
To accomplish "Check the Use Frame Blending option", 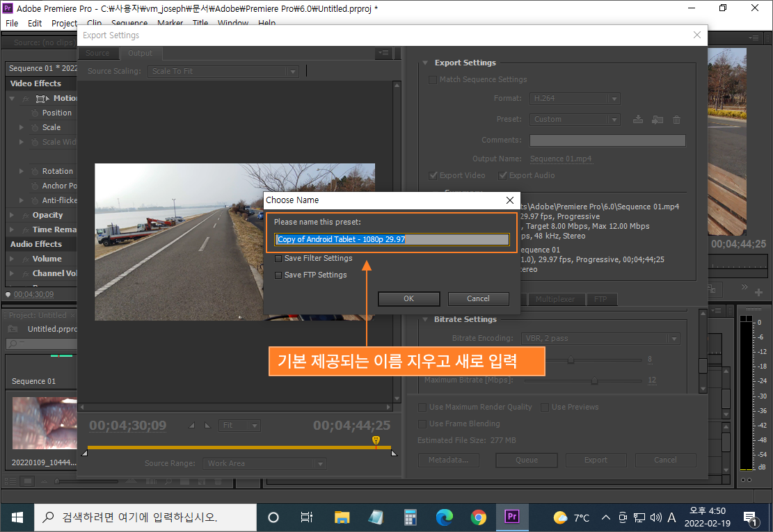I will point(422,424).
